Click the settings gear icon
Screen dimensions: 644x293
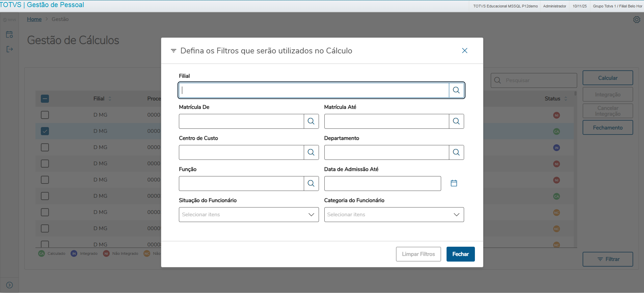(637, 20)
